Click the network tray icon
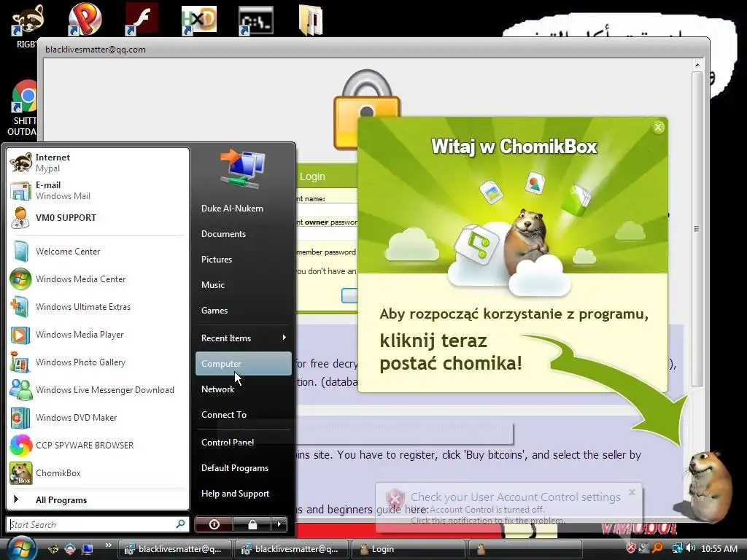This screenshot has width=747, height=560. [x=677, y=548]
